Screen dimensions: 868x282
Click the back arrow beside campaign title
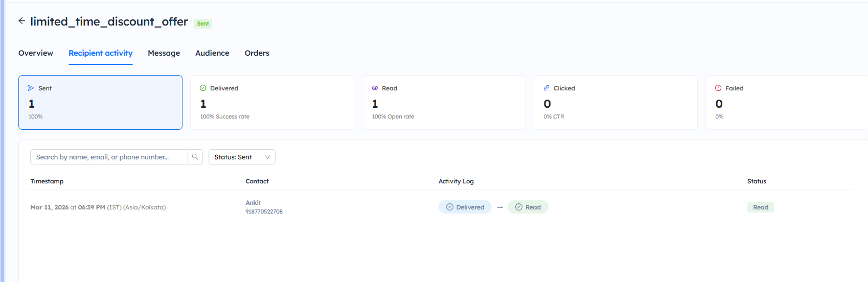(x=21, y=21)
